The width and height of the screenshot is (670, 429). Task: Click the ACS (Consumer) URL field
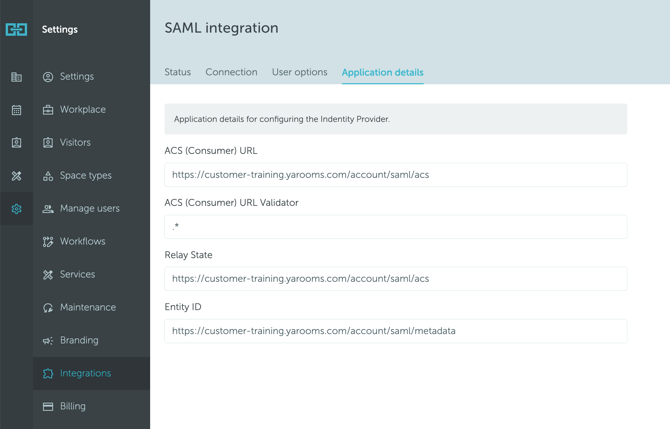click(395, 175)
